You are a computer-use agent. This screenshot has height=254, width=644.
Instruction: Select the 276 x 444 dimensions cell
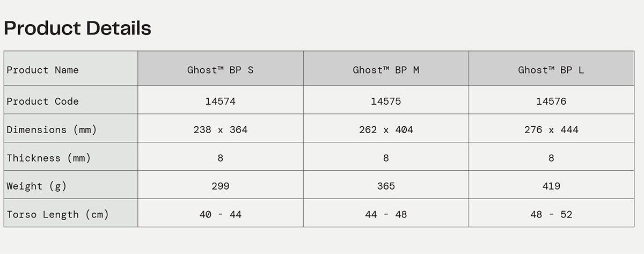click(551, 129)
